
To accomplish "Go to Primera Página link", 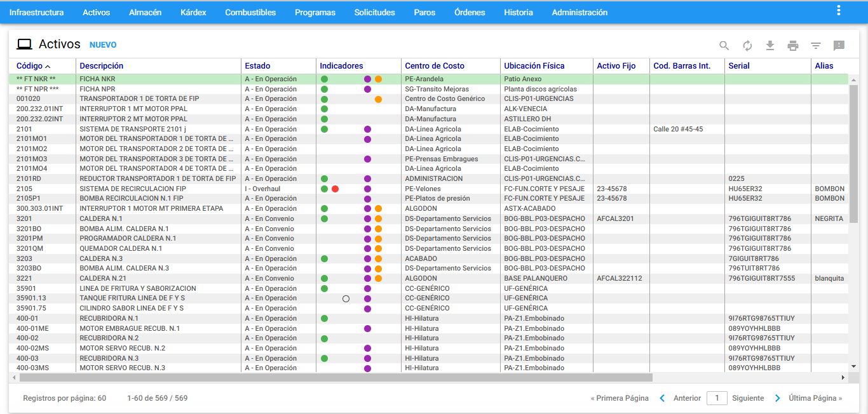I will 620,398.
